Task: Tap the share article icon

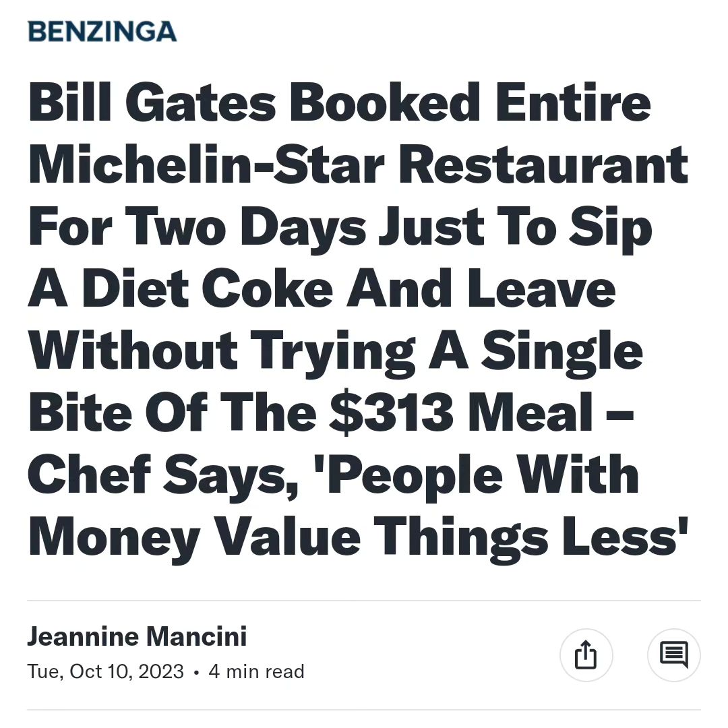Action: pos(586,655)
